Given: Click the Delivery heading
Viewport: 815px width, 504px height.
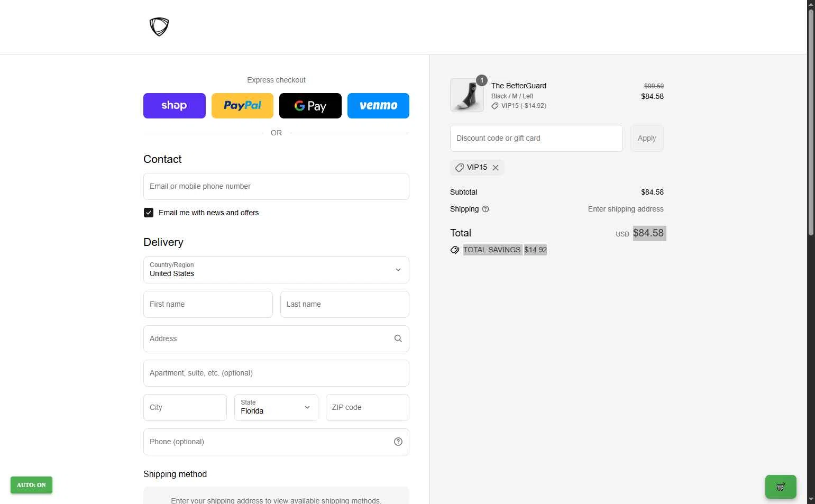Looking at the screenshot, I should point(163,242).
